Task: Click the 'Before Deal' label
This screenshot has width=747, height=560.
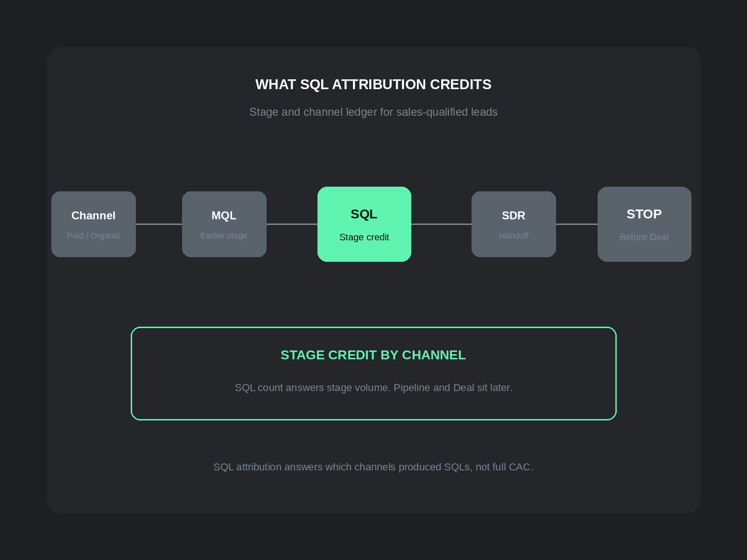Action: tap(644, 237)
